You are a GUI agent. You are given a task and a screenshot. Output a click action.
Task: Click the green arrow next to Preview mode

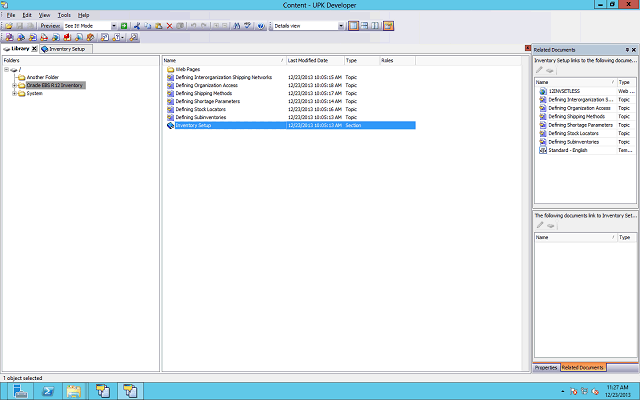pos(123,25)
